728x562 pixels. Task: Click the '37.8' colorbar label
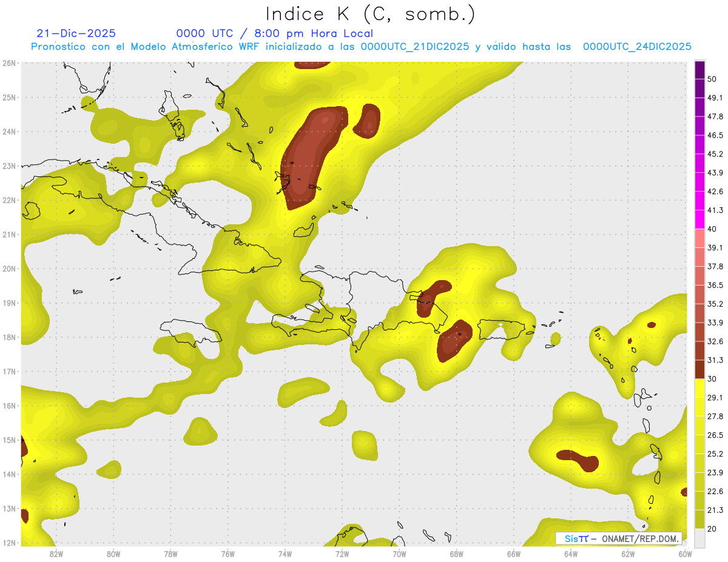click(715, 266)
